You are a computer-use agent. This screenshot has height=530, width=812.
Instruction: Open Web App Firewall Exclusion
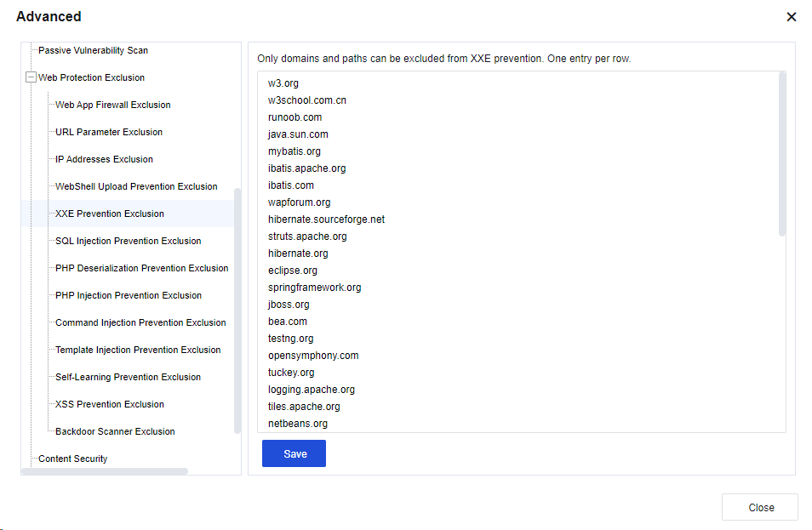[112, 105]
